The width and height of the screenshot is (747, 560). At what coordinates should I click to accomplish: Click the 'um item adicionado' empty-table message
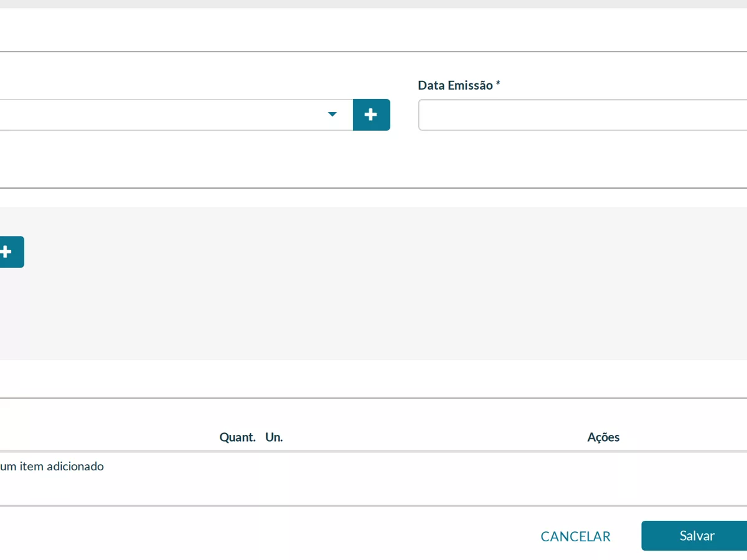coord(52,466)
